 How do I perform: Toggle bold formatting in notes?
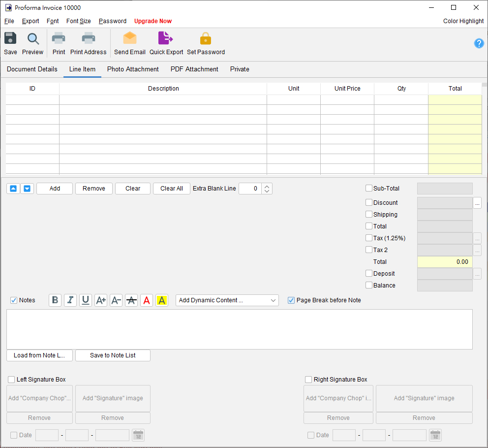[x=55, y=300]
